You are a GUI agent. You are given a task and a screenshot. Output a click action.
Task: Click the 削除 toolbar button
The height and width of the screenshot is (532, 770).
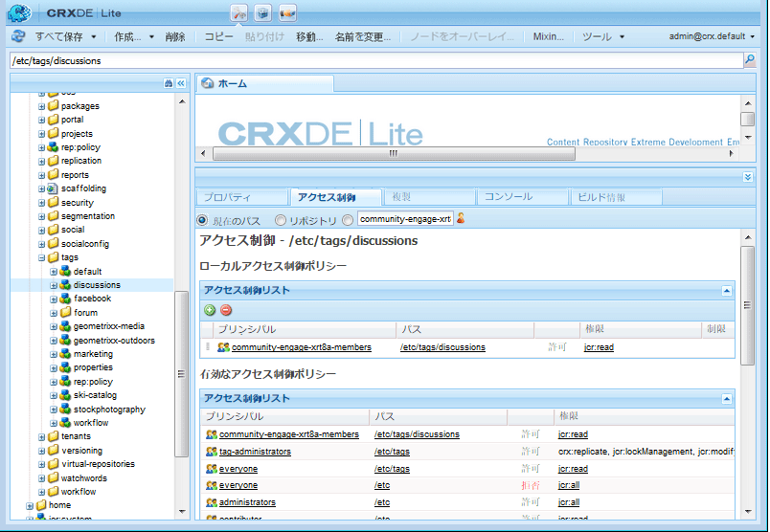click(x=175, y=36)
